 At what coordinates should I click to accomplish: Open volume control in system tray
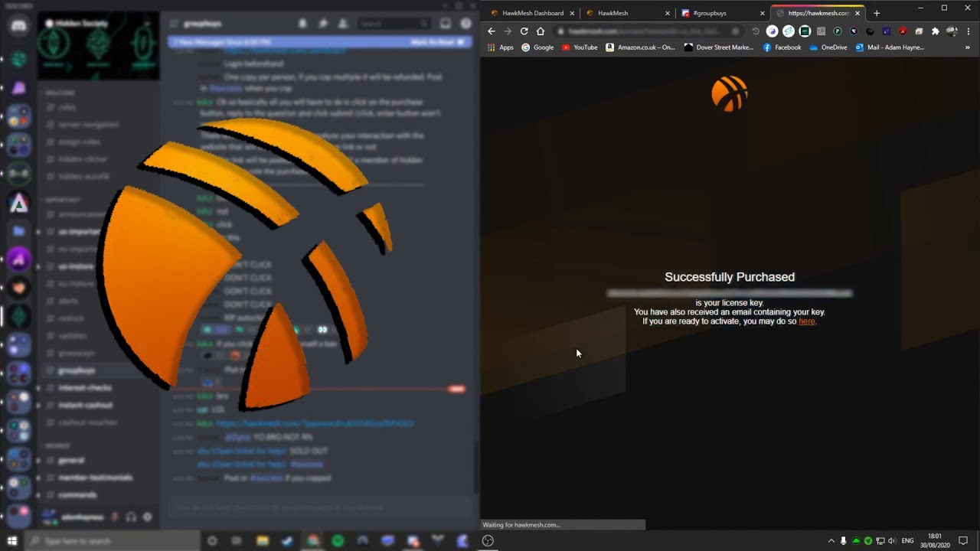892,540
